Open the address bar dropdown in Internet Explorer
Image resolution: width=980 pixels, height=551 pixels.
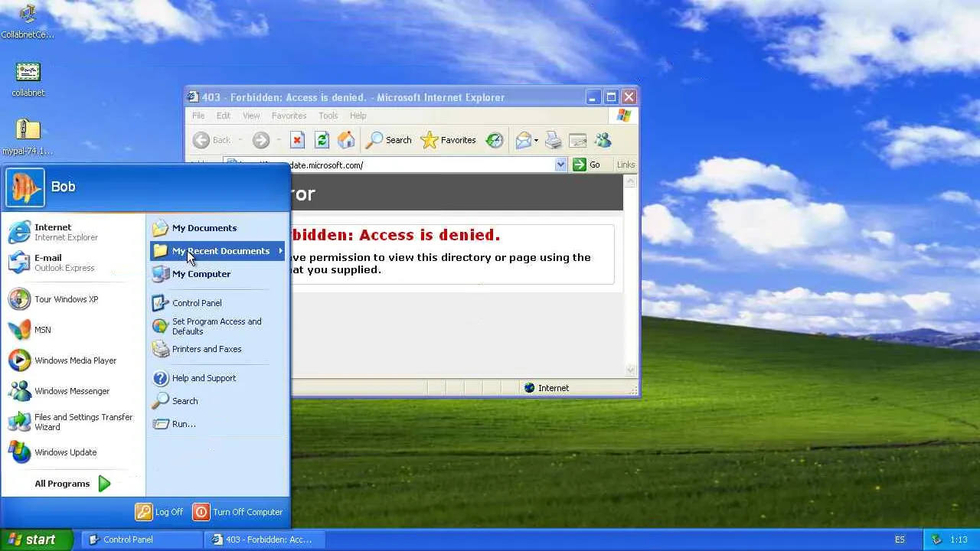coord(560,165)
